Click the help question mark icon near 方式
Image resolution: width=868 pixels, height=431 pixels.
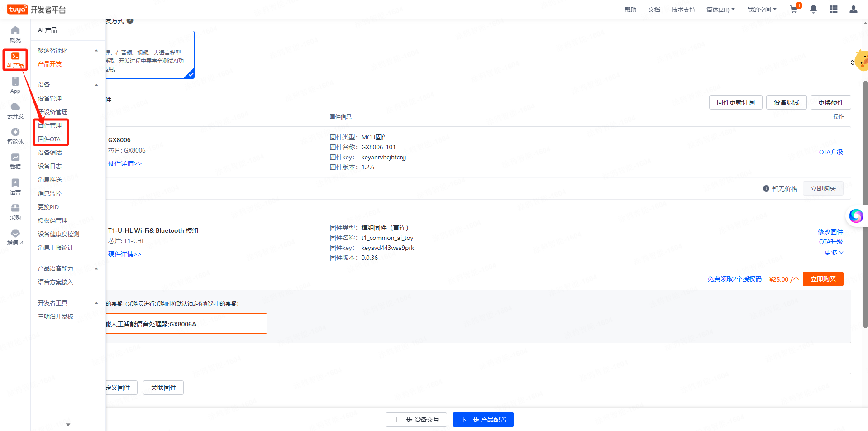(130, 21)
